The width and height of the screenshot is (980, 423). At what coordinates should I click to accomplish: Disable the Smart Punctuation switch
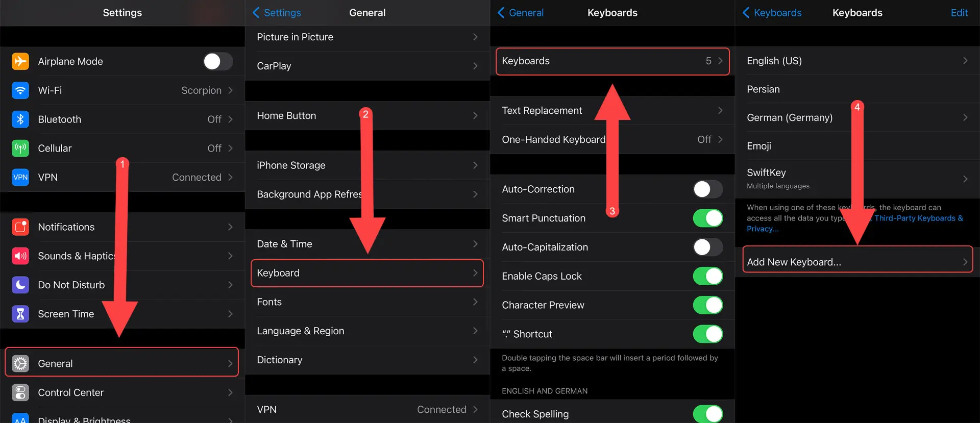(708, 218)
